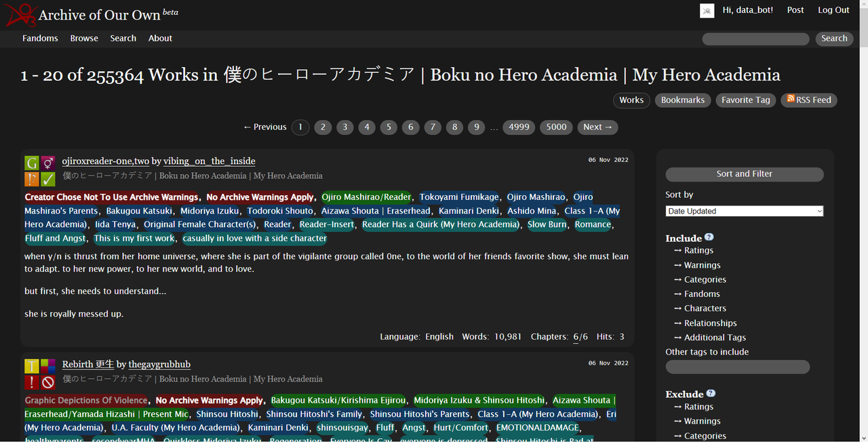Screen dimensions: 868x442
Task: Jump to page 4999 of results
Action: [519, 127]
